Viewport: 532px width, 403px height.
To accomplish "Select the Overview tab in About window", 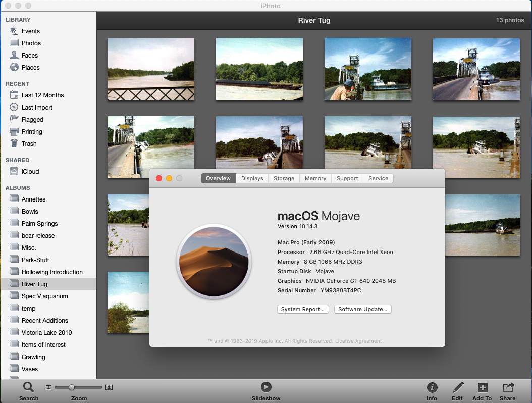I will click(218, 178).
